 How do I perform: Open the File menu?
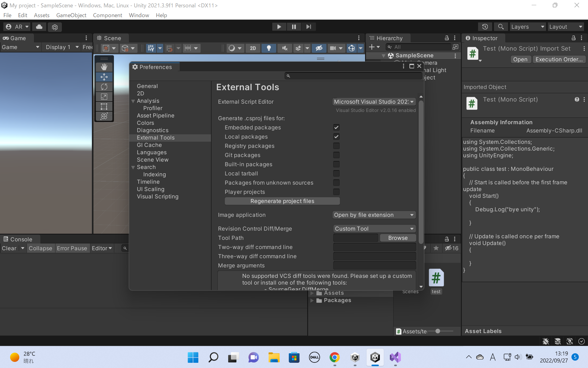pyautogui.click(x=7, y=15)
